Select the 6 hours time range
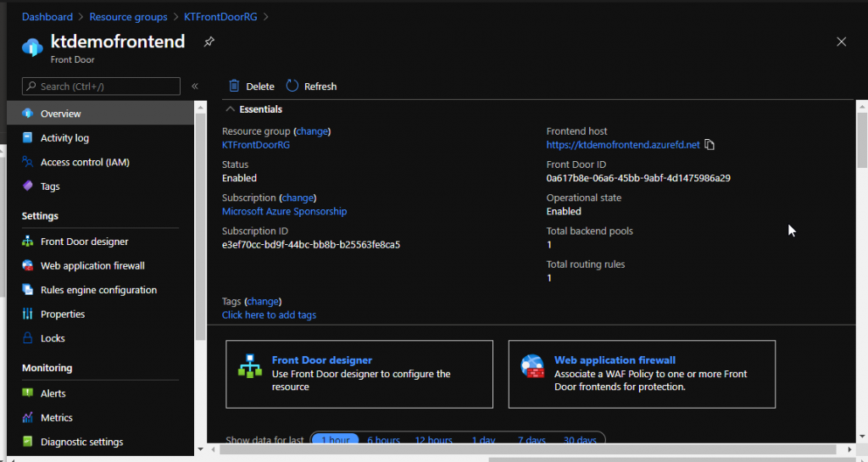The width and height of the screenshot is (868, 462). coord(384,441)
